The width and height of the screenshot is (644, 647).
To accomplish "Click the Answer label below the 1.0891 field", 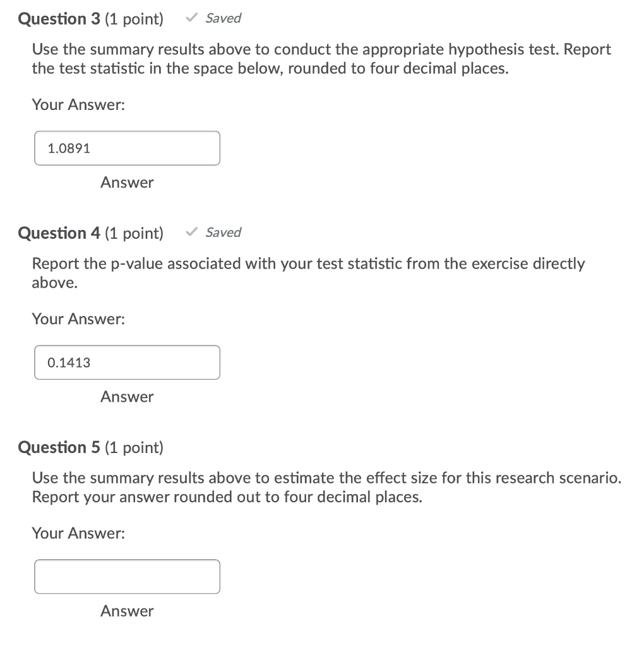I will click(127, 183).
